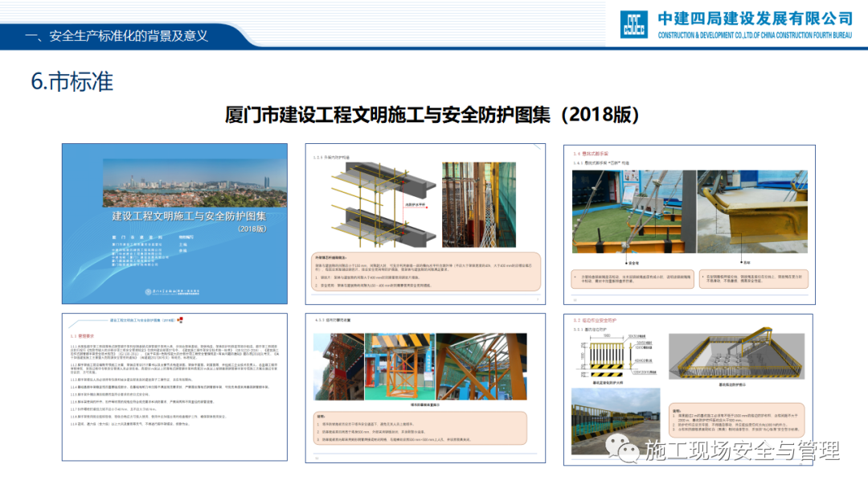Click the tower crane lattice upward-view photo
The height and width of the screenshot is (489, 868).
[x=481, y=367]
